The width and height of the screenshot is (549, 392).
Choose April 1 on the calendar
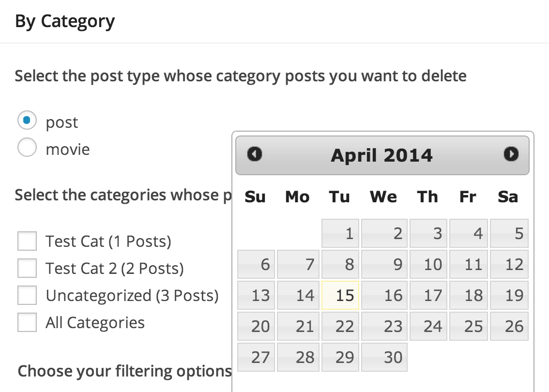point(340,234)
